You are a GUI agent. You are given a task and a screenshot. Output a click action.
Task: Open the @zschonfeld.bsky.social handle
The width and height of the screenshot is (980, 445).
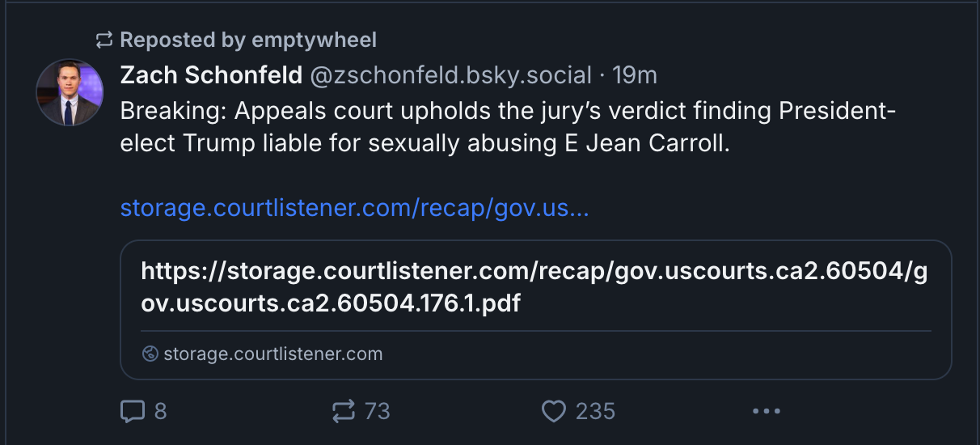point(451,75)
